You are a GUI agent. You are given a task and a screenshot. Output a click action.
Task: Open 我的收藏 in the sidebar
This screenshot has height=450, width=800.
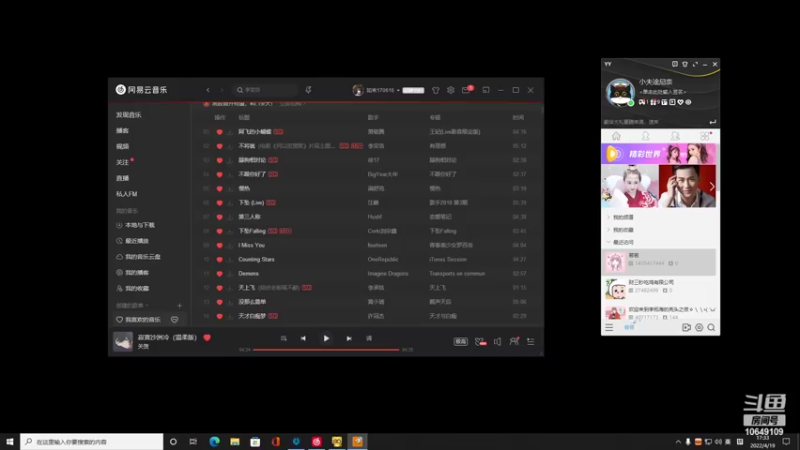(x=133, y=288)
